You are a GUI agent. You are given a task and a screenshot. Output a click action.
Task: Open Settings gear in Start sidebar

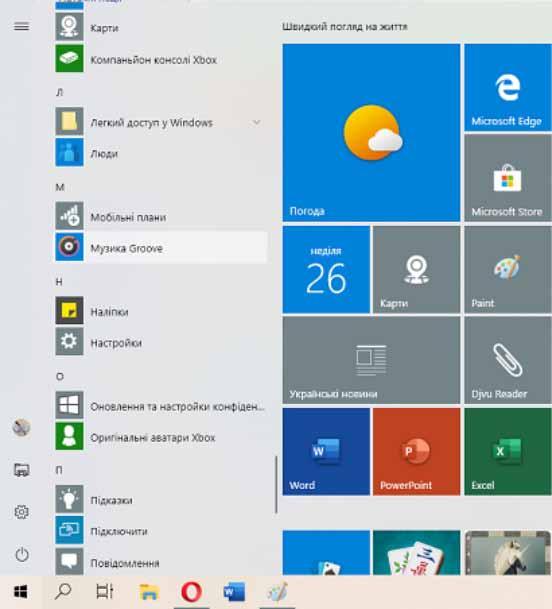coord(21,512)
